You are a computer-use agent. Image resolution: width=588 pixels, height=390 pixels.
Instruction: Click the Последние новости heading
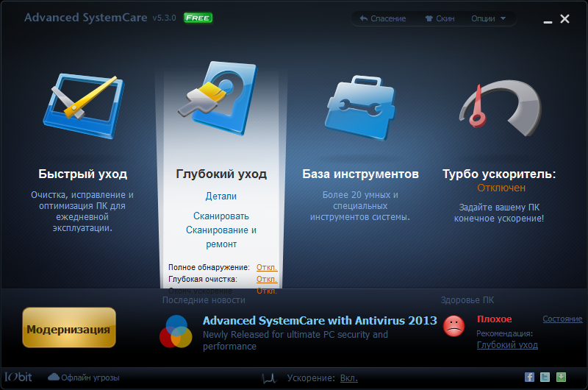[204, 300]
